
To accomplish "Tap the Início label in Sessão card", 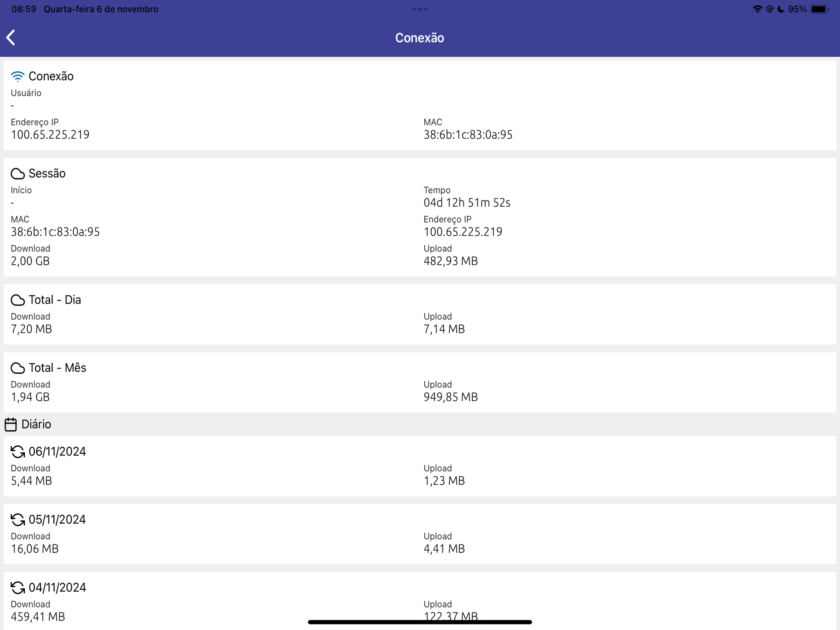I will coord(21,190).
